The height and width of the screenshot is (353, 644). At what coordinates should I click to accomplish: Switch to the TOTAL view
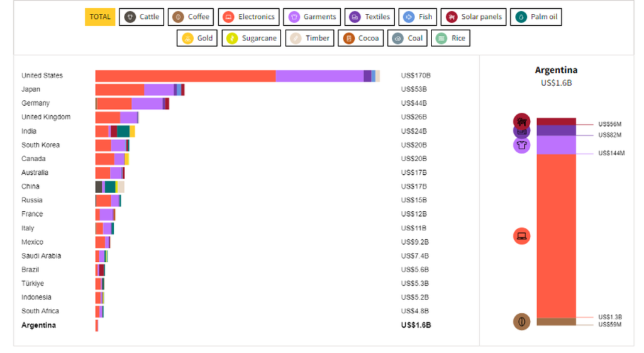(x=100, y=17)
